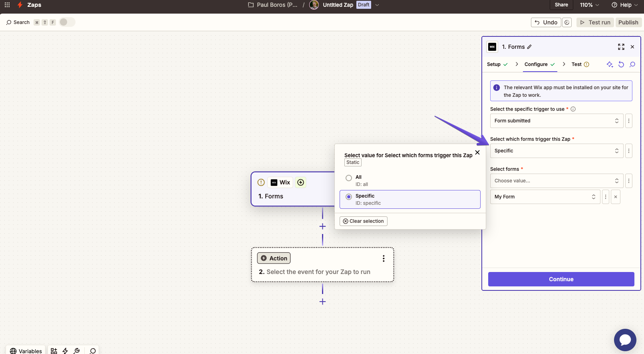Open options menu beside Specific field

coord(629,151)
